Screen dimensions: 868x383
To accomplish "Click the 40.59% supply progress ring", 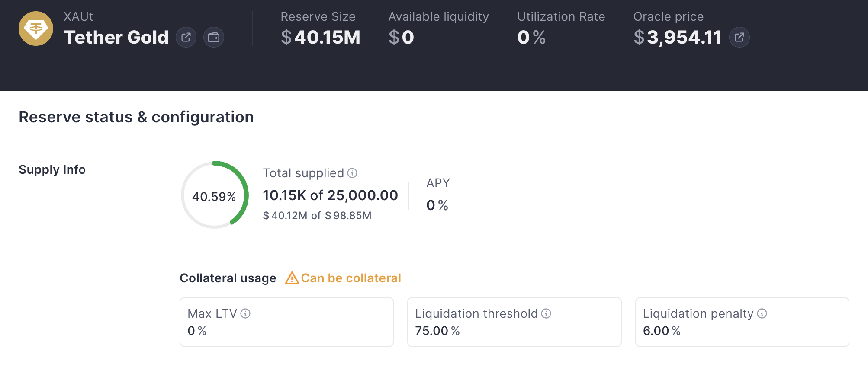I will [215, 195].
